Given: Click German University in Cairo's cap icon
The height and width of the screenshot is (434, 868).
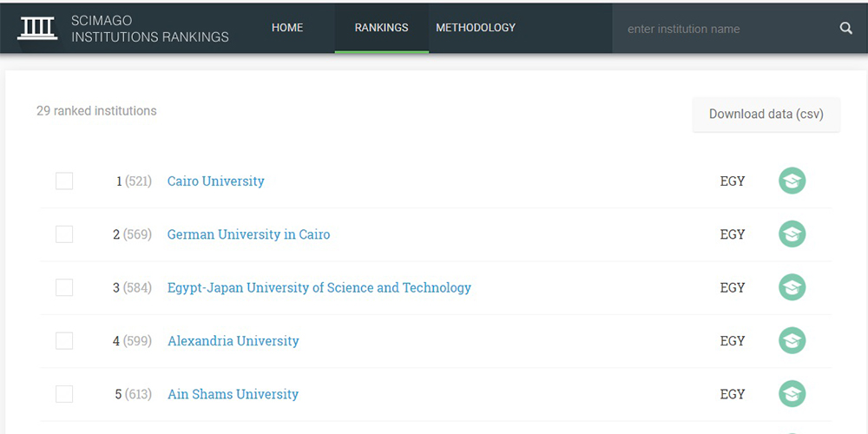Looking at the screenshot, I should point(792,234).
